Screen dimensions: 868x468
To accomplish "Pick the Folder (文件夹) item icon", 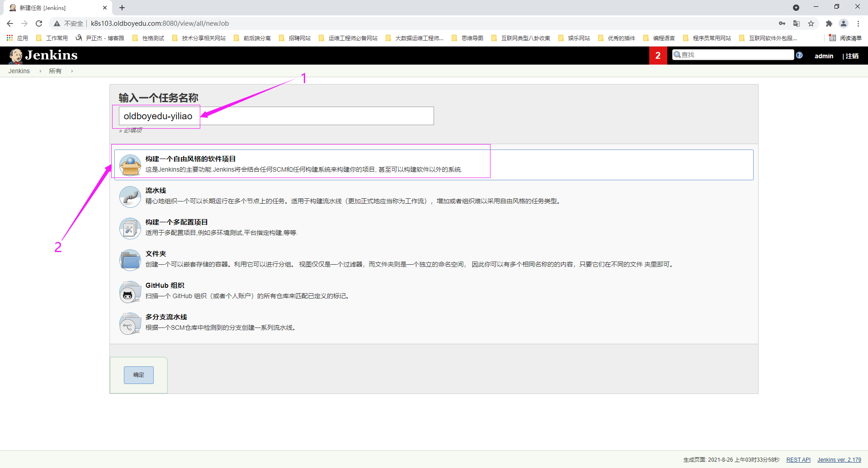I will pos(130,260).
